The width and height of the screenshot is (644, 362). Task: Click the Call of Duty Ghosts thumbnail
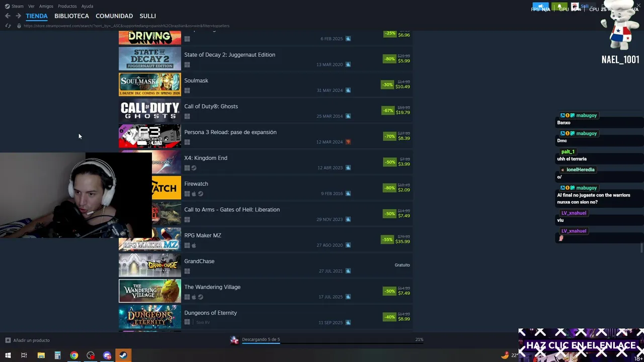pyautogui.click(x=149, y=110)
